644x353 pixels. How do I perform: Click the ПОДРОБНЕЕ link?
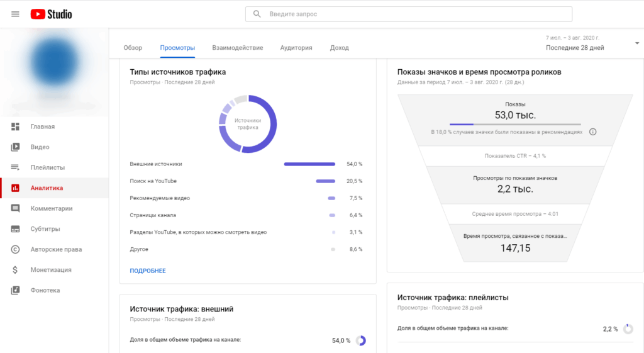coord(148,271)
